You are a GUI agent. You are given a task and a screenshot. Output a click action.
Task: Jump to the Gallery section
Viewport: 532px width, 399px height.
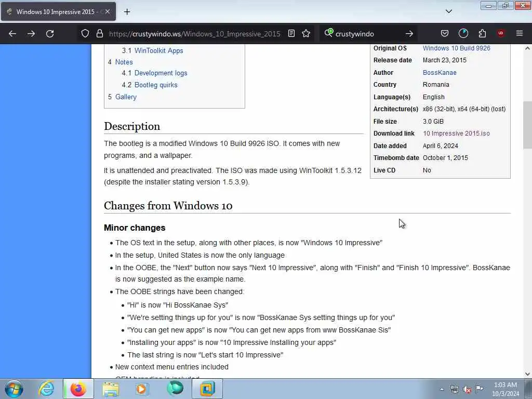point(126,97)
